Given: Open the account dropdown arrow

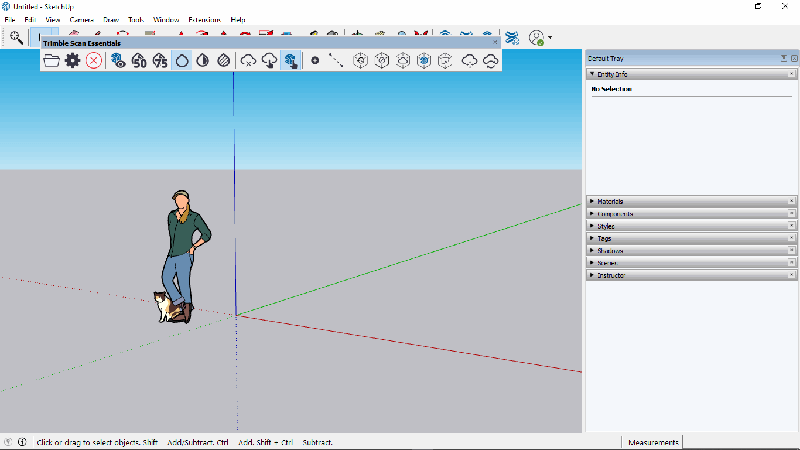Looking at the screenshot, I should click(550, 37).
